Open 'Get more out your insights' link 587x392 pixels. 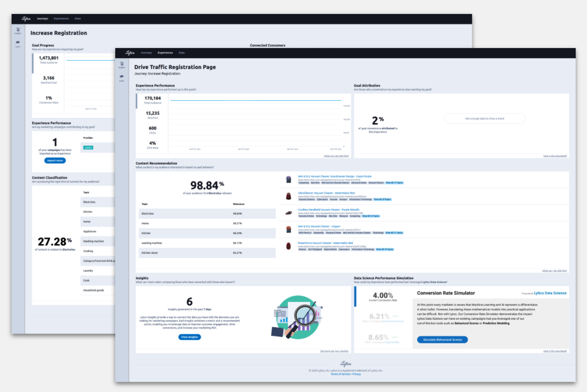click(x=335, y=351)
